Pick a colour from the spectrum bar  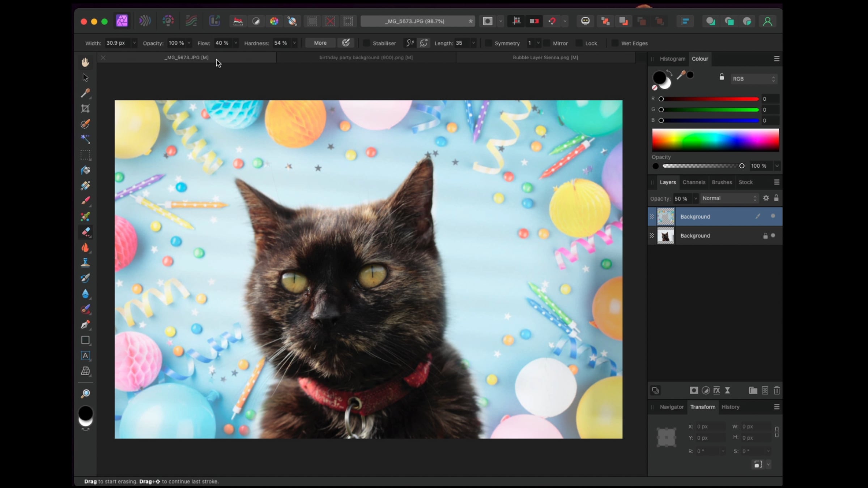point(715,139)
